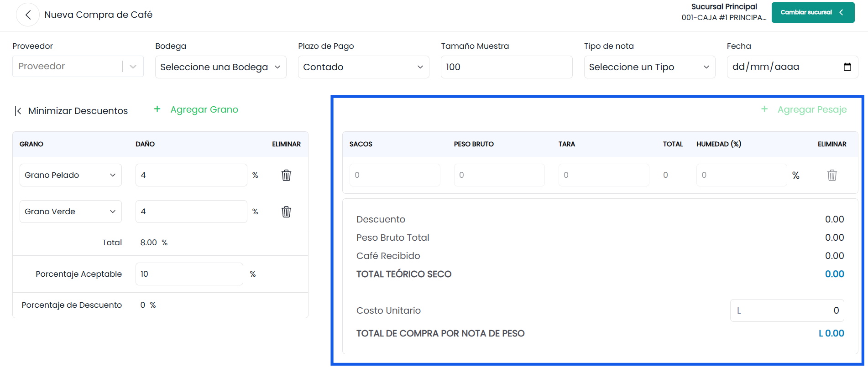Click the Agregar Pesaje link
Image resolution: width=868 pixels, height=367 pixels.
(x=812, y=109)
